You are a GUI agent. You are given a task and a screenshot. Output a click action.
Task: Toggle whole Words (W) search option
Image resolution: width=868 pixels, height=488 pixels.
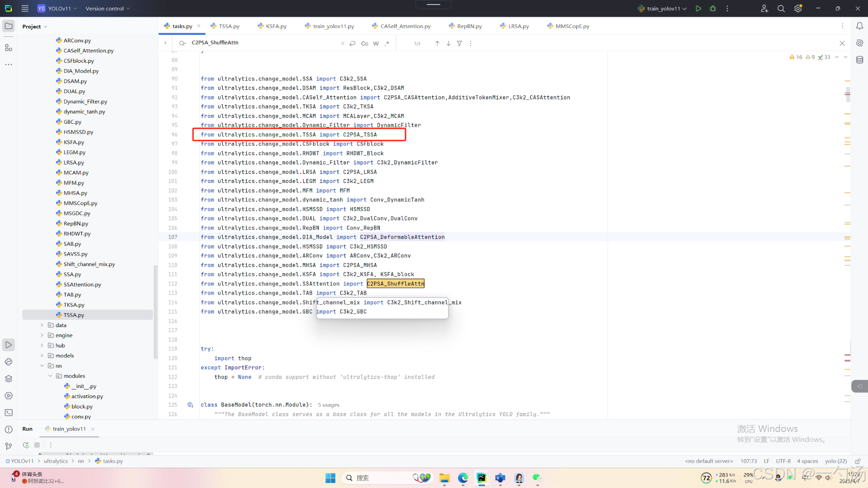point(376,43)
